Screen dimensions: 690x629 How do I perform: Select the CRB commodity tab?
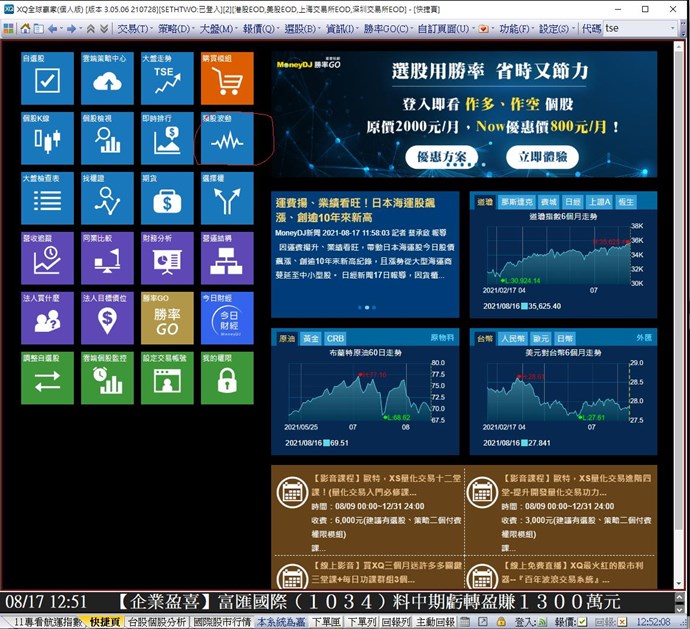(x=335, y=338)
